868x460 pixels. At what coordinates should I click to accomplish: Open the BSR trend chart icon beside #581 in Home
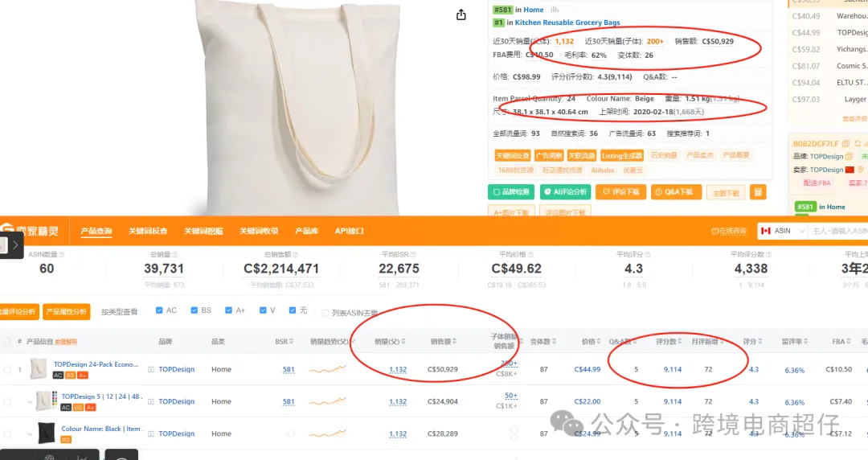[x=554, y=10]
